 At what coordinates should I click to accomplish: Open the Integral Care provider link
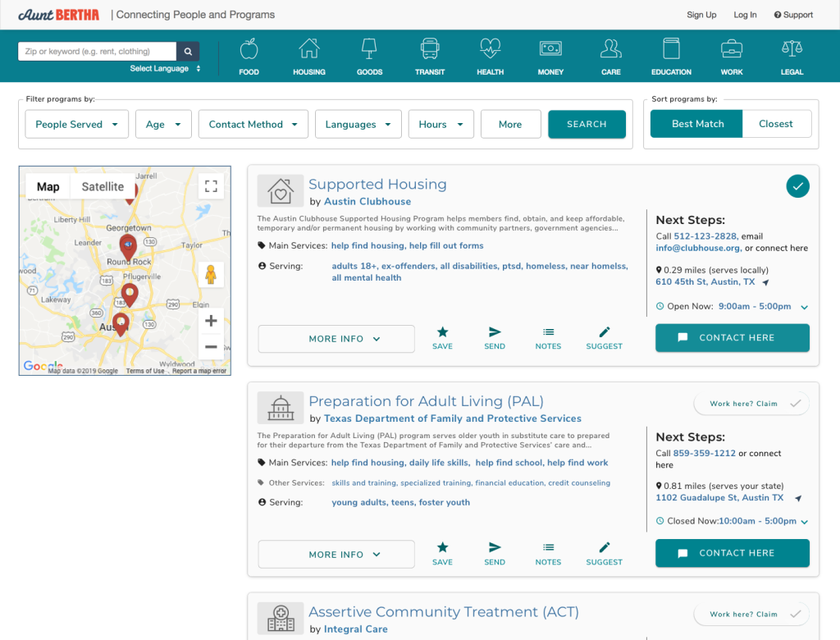click(x=356, y=629)
